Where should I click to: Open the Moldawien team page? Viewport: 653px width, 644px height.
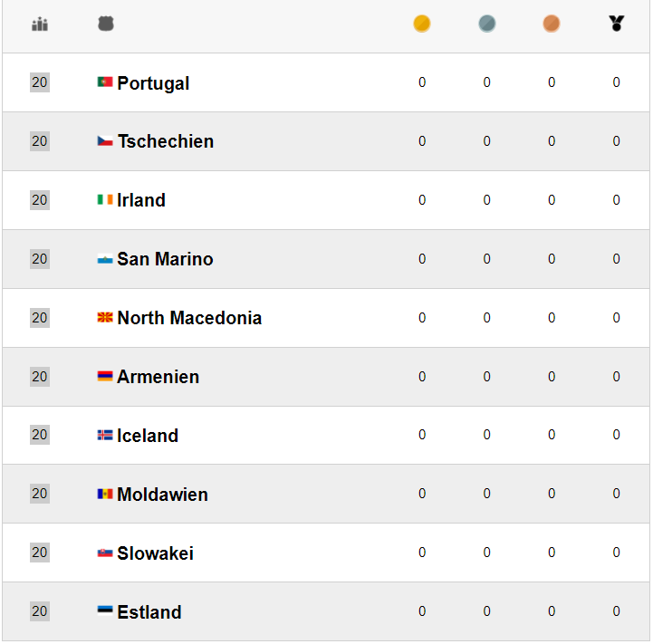tap(162, 495)
